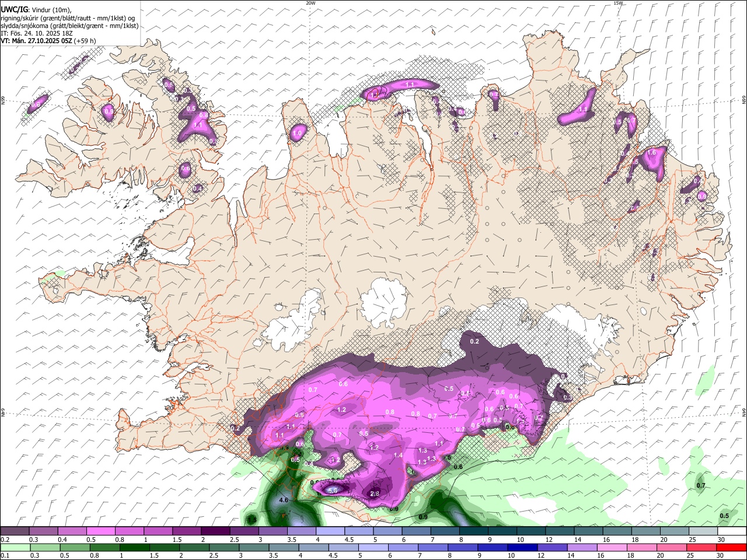Image resolution: width=747 pixels, height=560 pixels.
Task: Click the 4.6 rain value on map
Action: (x=284, y=501)
